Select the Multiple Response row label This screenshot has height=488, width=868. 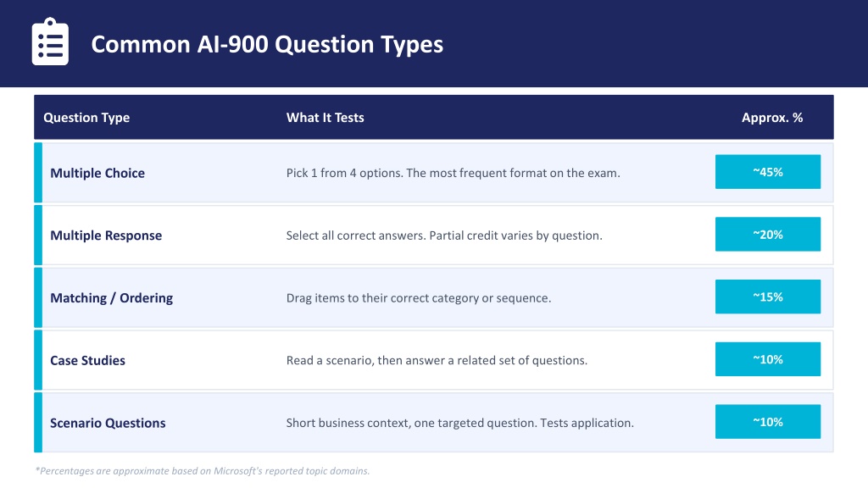(106, 236)
